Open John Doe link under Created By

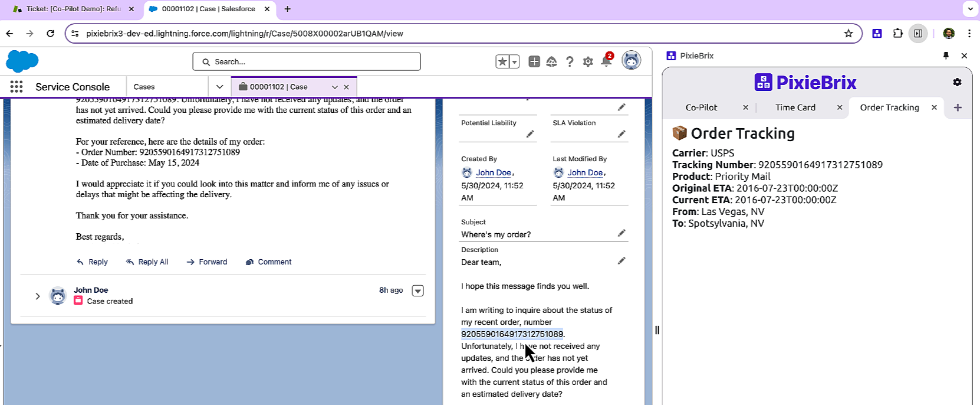(x=493, y=172)
